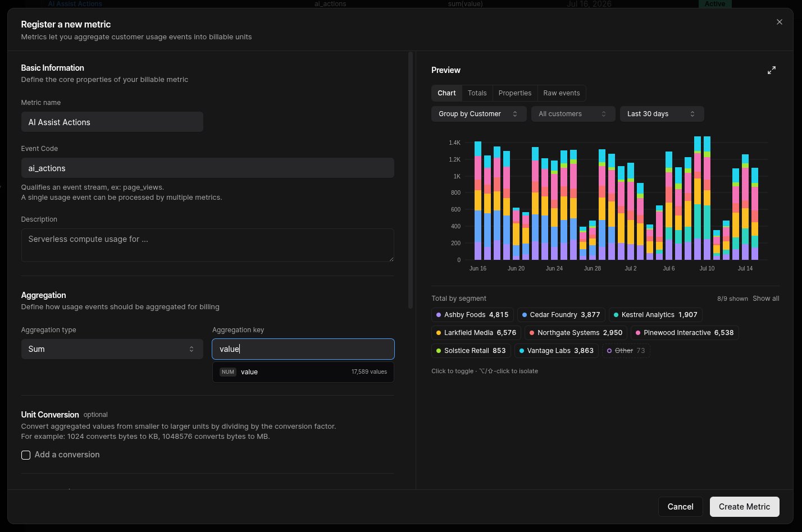The height and width of the screenshot is (532, 802).
Task: Toggle the Larkfield Media segment chip
Action: 476,333
